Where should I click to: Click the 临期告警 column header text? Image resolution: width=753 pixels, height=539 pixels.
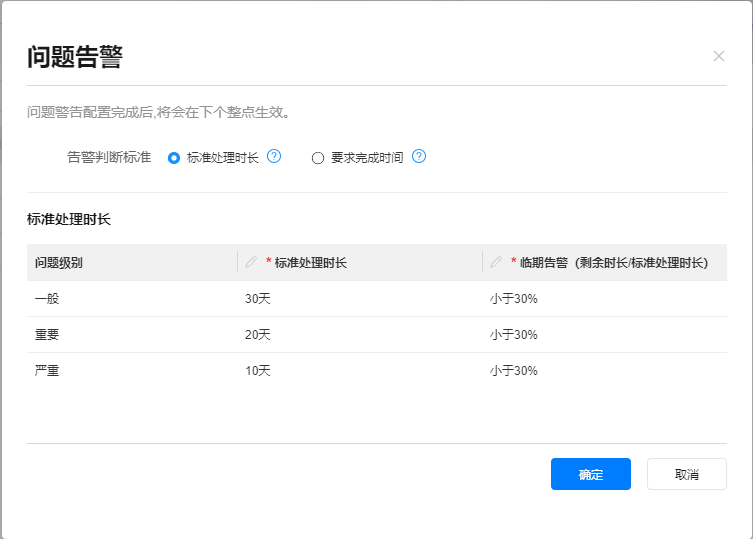pos(614,262)
